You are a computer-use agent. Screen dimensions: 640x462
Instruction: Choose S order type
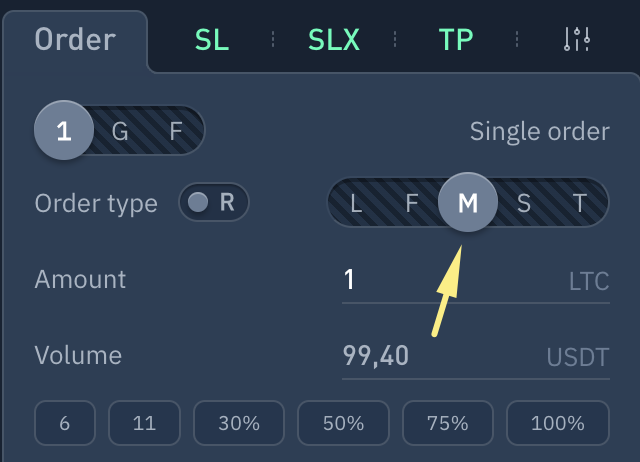tap(523, 204)
